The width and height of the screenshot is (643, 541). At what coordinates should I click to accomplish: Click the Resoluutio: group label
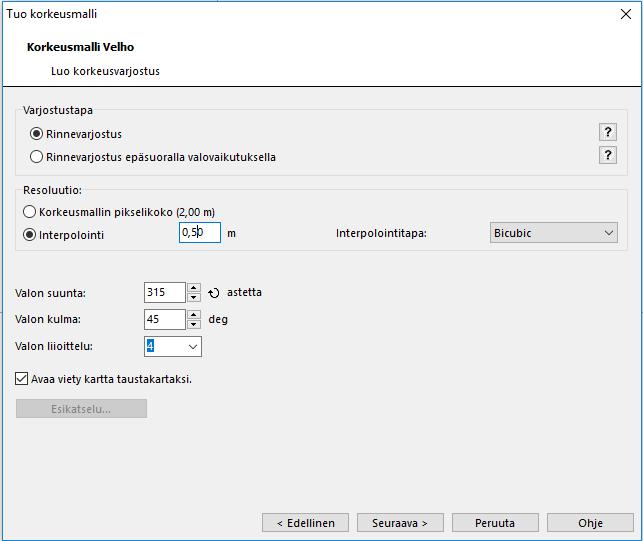tap(52, 190)
